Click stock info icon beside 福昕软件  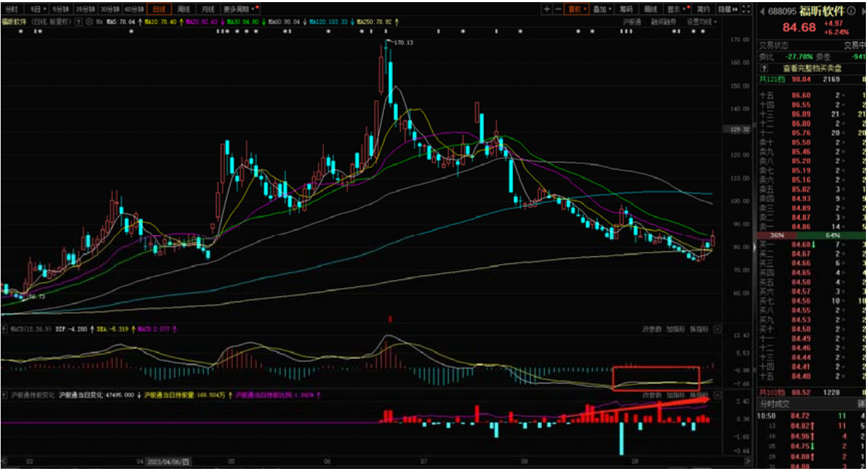pyautogui.click(x=855, y=11)
